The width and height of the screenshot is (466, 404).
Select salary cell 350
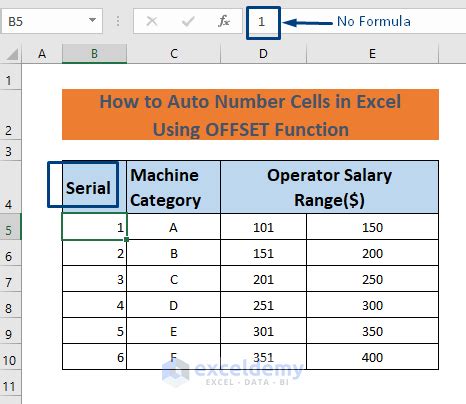tap(372, 331)
